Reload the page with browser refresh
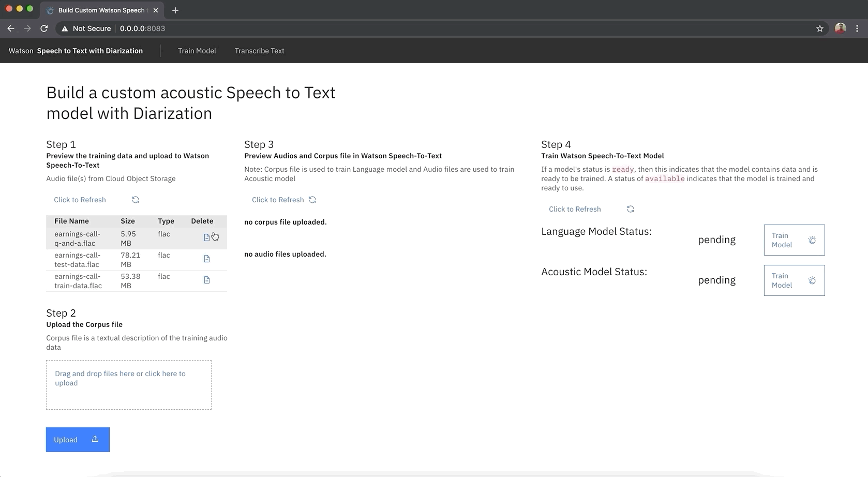 44,28
